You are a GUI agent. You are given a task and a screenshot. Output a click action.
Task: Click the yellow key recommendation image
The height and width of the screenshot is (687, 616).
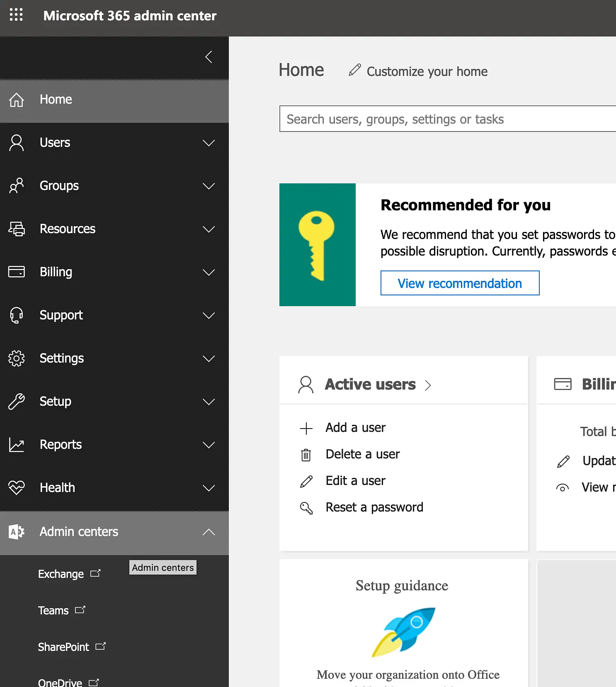[x=318, y=245]
